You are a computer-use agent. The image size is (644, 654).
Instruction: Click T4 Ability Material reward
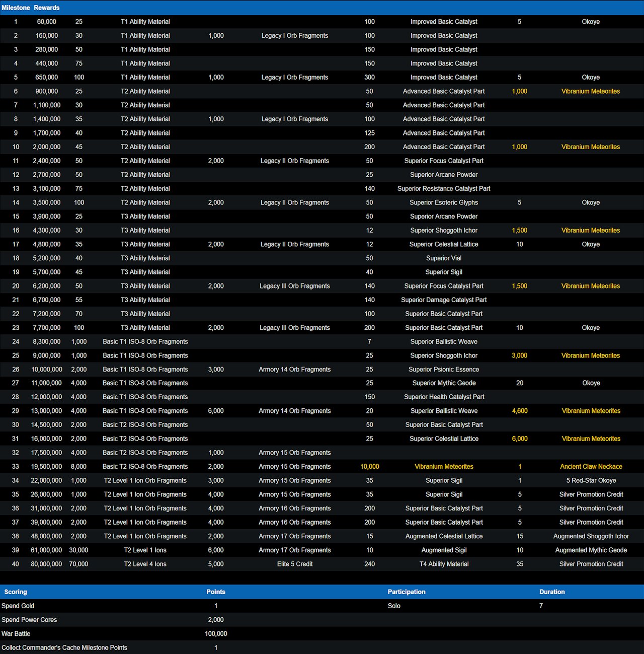point(444,564)
